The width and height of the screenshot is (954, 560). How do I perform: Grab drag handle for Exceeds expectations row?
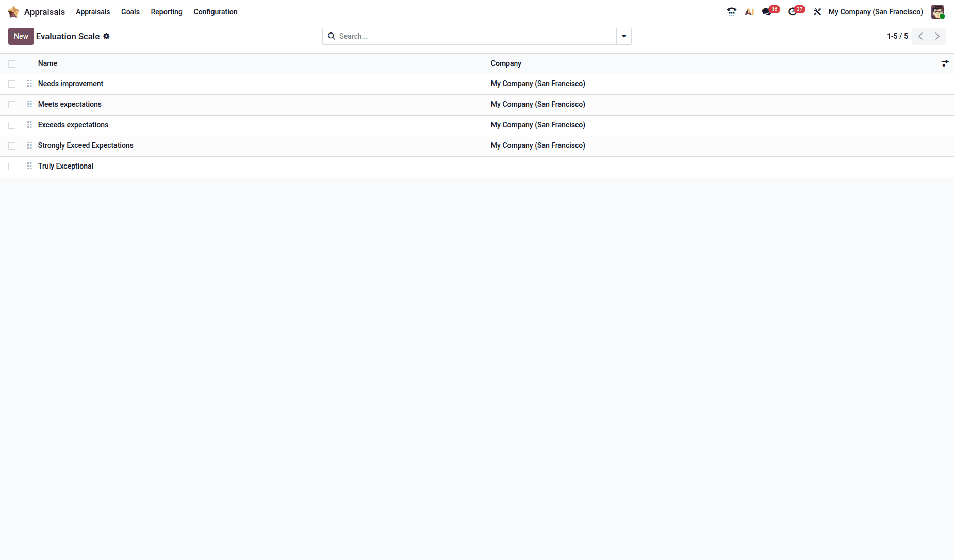[29, 125]
